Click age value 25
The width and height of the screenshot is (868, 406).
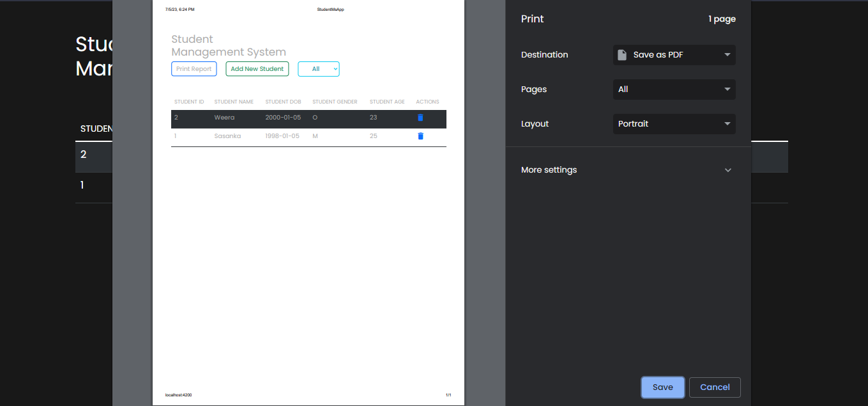[373, 136]
